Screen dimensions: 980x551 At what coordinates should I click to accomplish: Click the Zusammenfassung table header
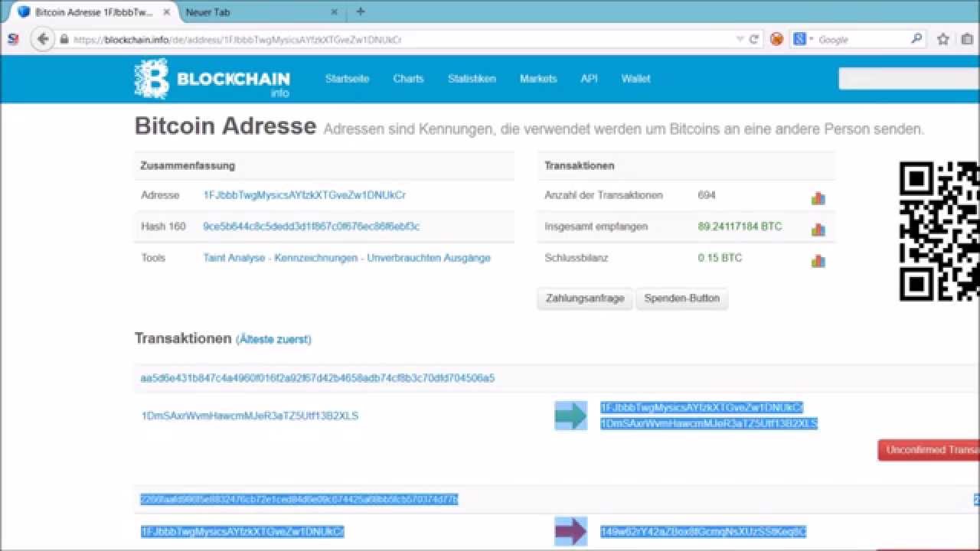coord(188,165)
